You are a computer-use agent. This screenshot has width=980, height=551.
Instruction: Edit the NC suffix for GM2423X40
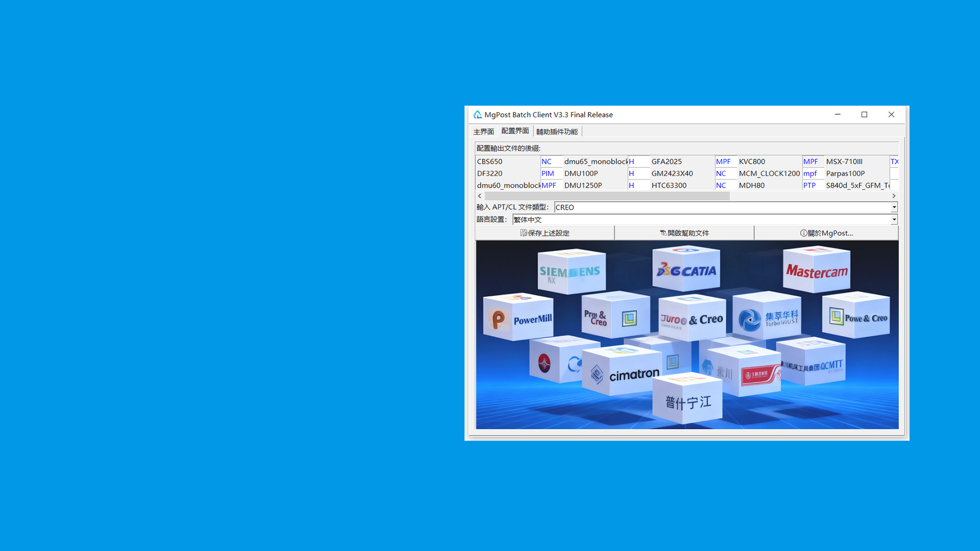[726, 173]
